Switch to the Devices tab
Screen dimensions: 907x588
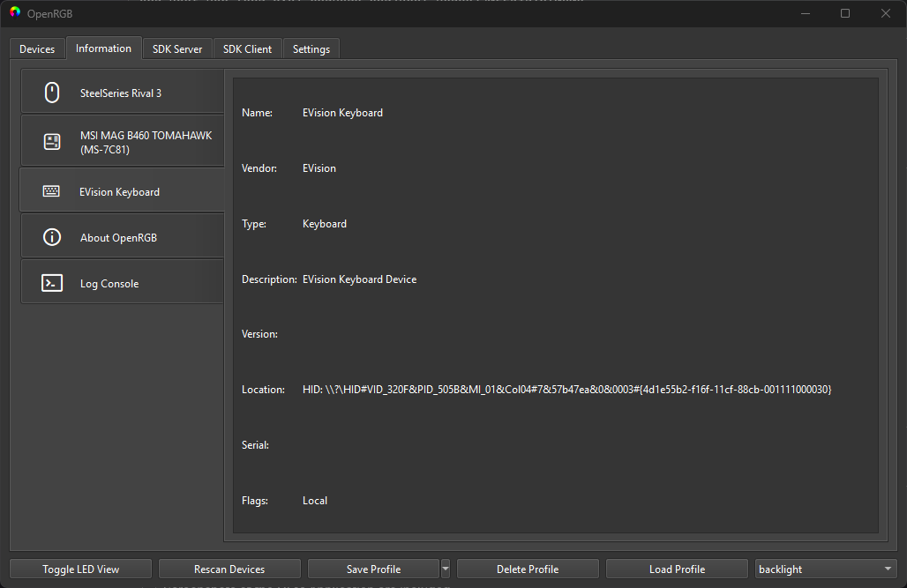pos(37,49)
